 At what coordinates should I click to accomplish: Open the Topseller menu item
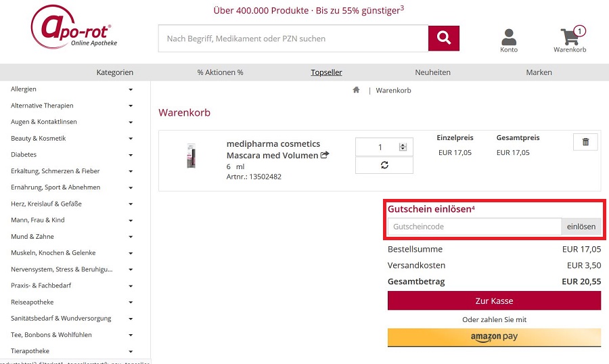[x=326, y=72]
